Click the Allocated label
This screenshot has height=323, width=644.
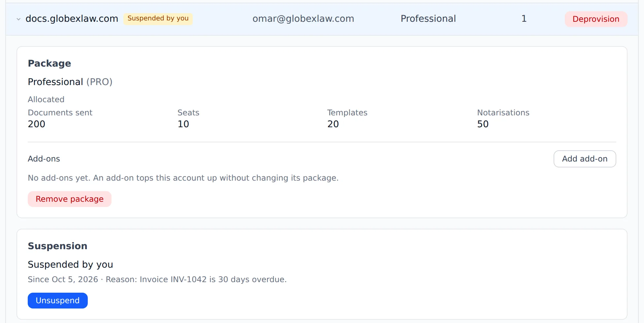46,100
